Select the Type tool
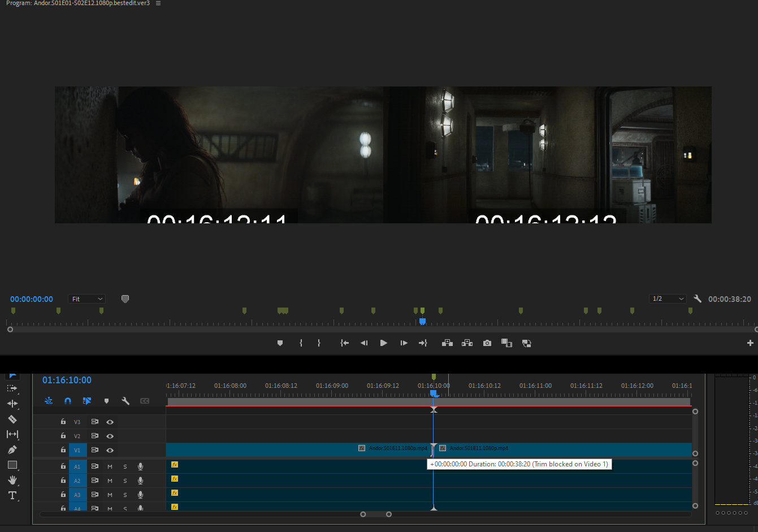The width and height of the screenshot is (758, 532). 12,495
